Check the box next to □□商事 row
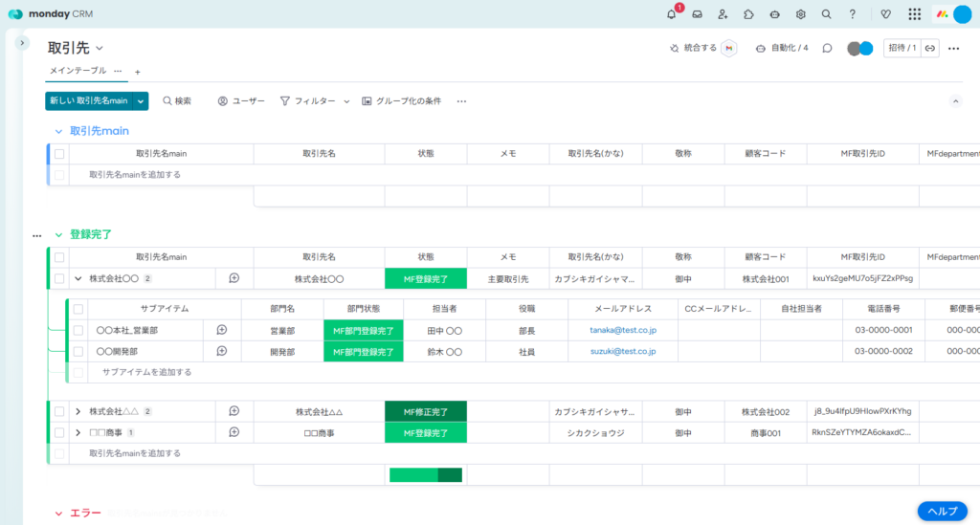980x525 pixels. pyautogui.click(x=59, y=433)
